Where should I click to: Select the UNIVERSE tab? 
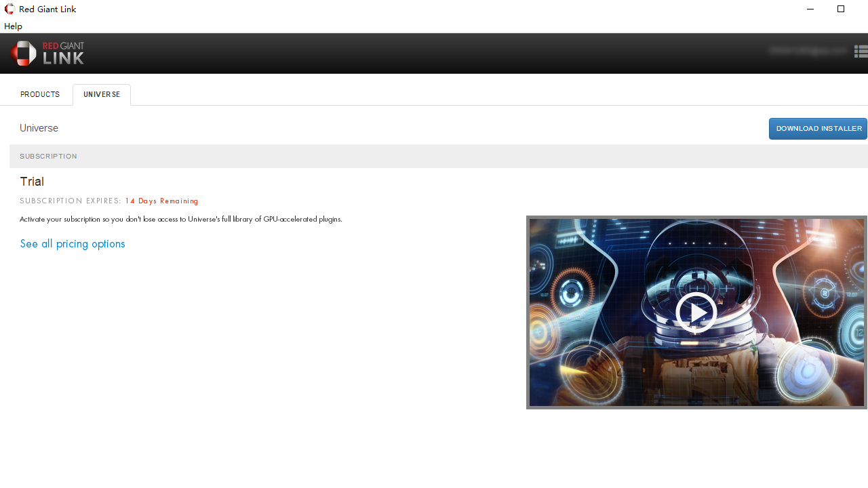101,94
